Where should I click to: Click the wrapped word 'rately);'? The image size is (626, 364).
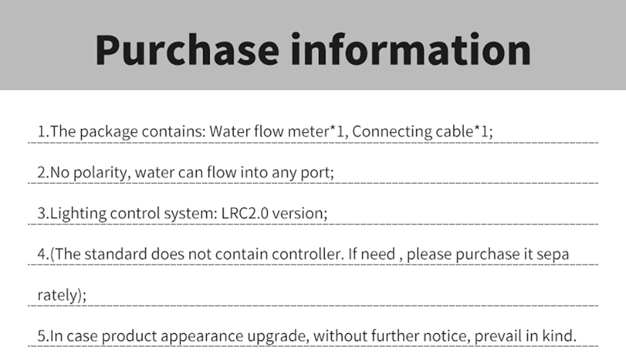62,295
